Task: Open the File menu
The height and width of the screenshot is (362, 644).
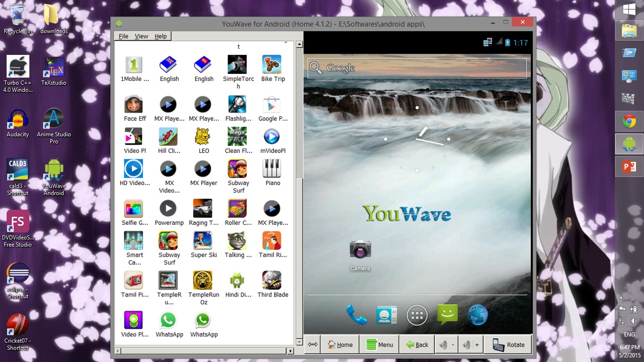Action: (123, 36)
